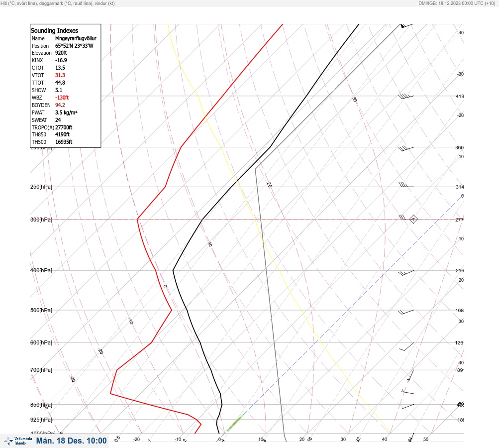Click the 50 label on the temperature axis
Image resolution: width=499 pixels, height=448 pixels.
(x=426, y=440)
